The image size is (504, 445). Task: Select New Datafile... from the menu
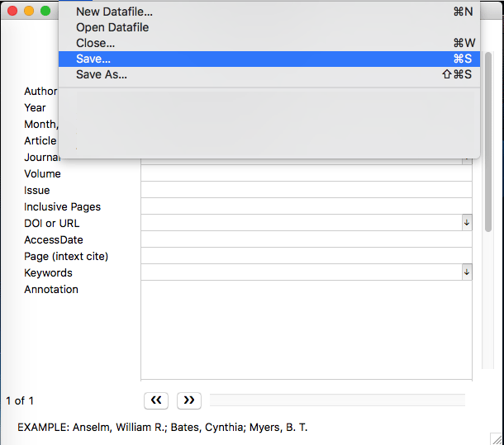[x=114, y=12]
